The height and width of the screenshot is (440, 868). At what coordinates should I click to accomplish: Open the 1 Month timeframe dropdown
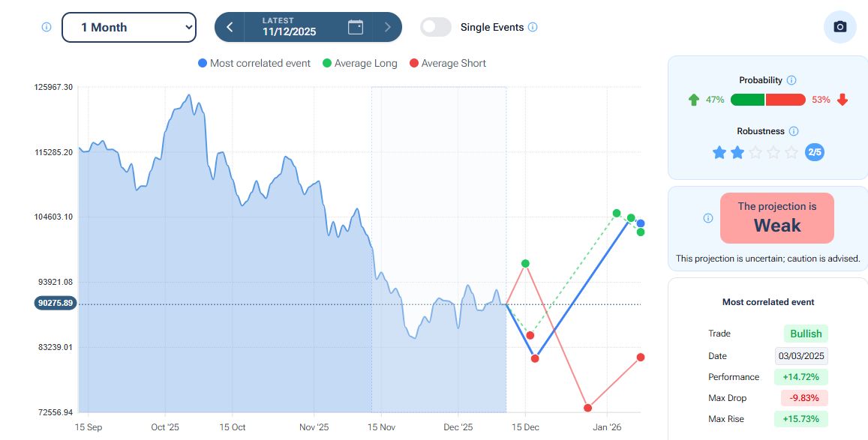coord(129,27)
